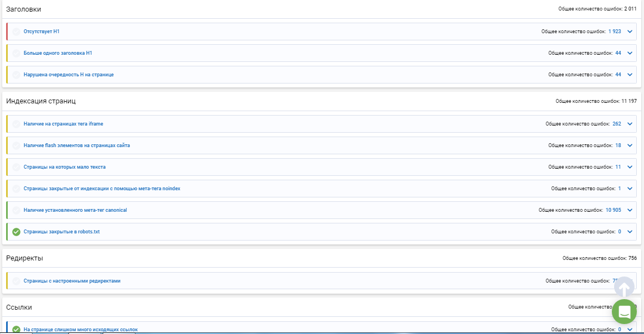Click error count 11 for low-text pages

tap(618, 167)
